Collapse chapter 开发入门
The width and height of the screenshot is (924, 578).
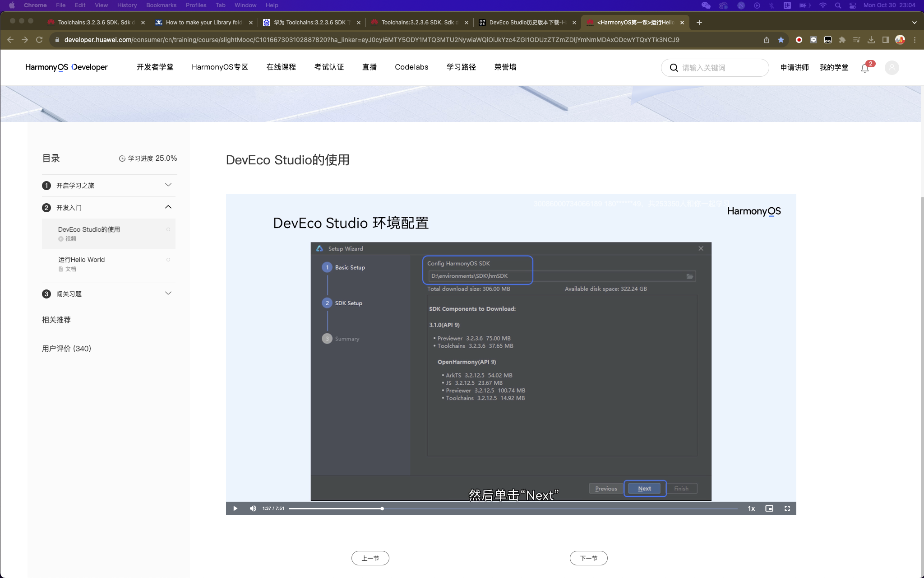click(x=109, y=208)
